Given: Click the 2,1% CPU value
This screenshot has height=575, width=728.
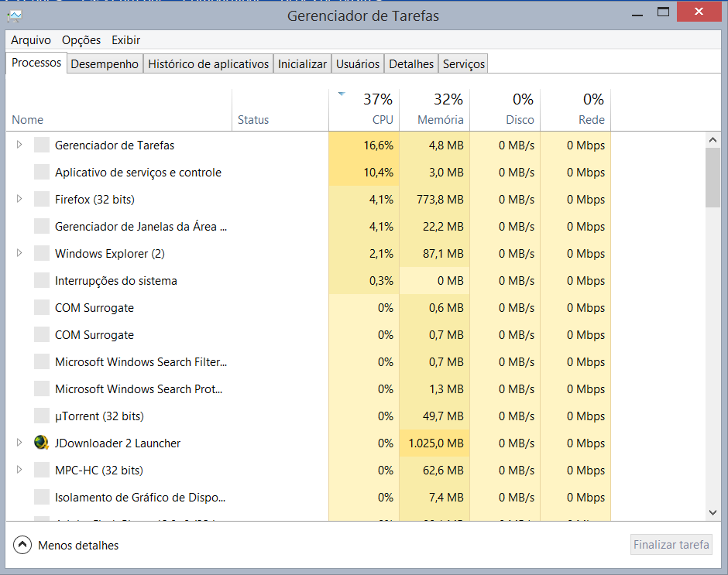Looking at the screenshot, I should tap(381, 253).
